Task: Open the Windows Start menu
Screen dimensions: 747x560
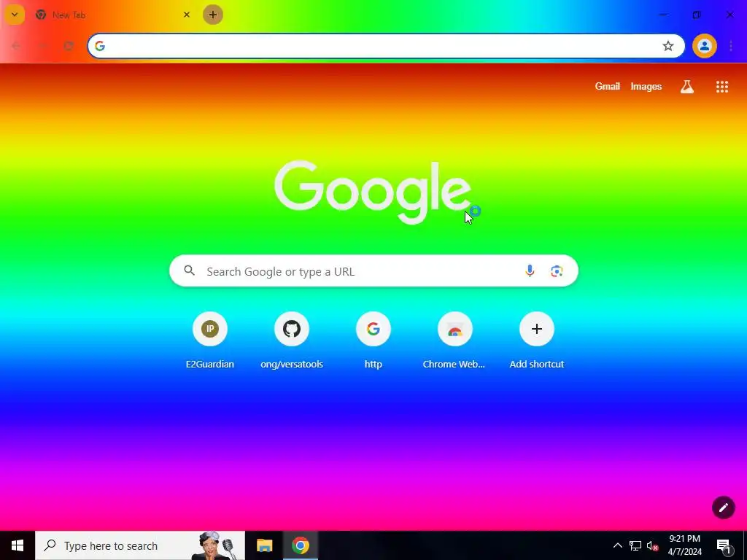Action: click(x=18, y=545)
